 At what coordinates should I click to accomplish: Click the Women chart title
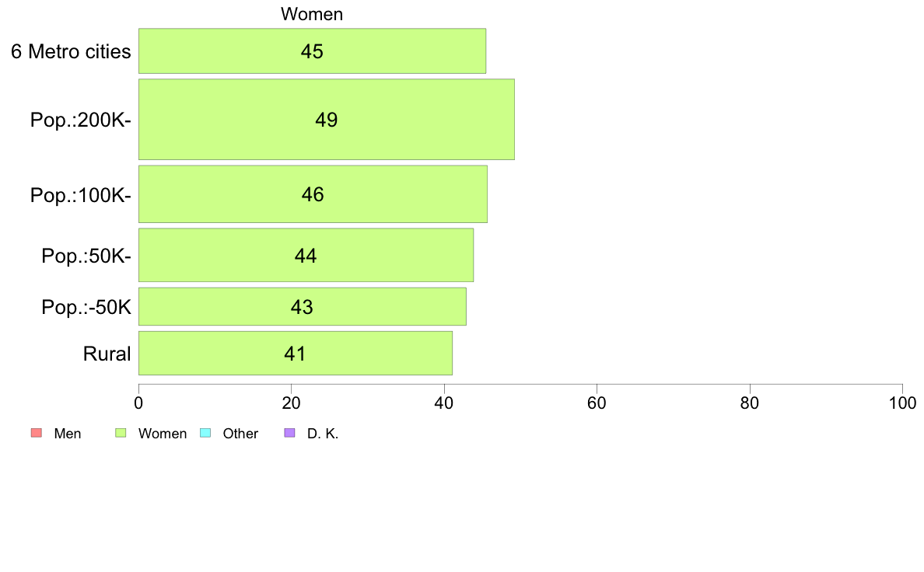312,13
